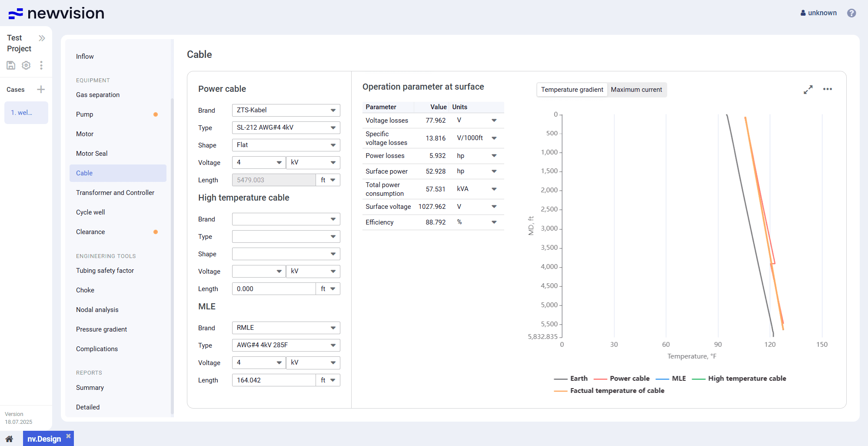Toggle Factual temperature of cable legend

click(609, 391)
